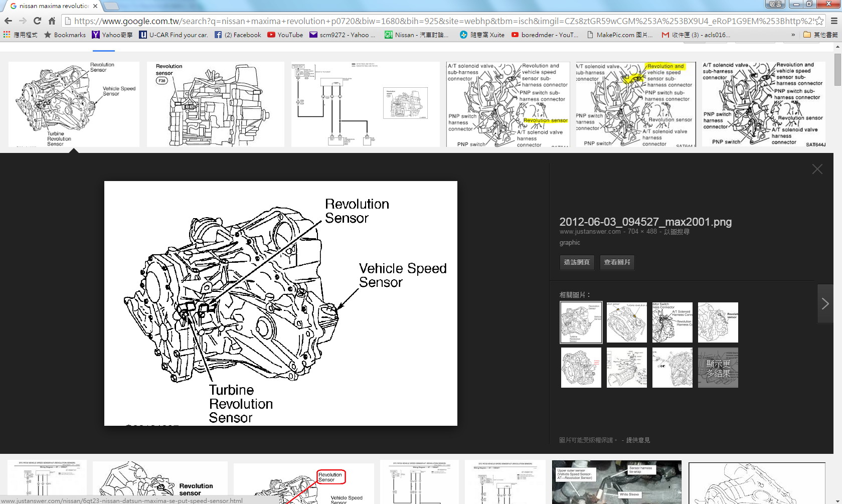Open the Xuite bookmark
Image resolution: width=842 pixels, height=504 pixels.
pyautogui.click(x=482, y=35)
